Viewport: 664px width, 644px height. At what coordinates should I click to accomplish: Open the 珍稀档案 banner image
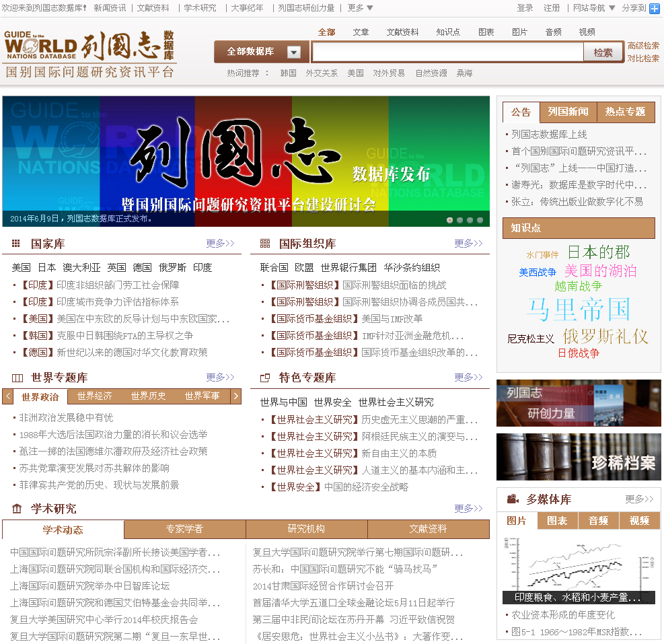pyautogui.click(x=579, y=457)
